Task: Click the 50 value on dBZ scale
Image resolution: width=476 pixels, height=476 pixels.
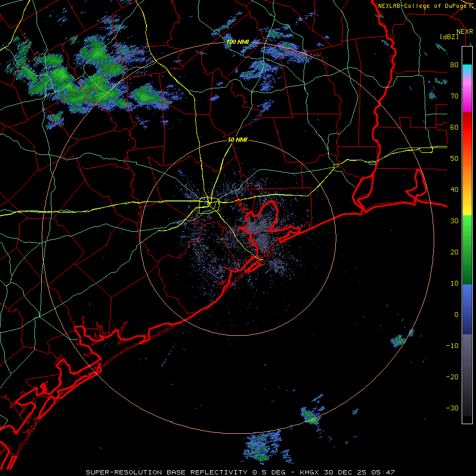Action: point(454,159)
